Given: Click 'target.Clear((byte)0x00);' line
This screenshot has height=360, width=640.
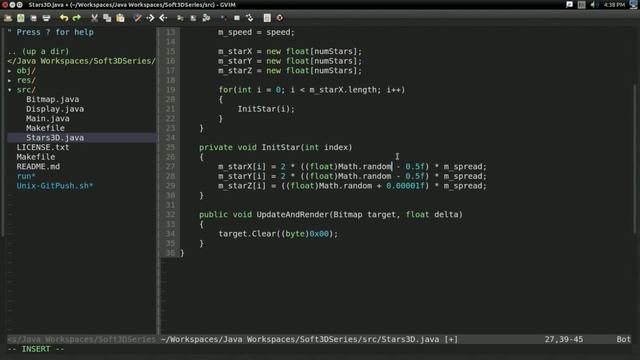Looking at the screenshot, I should pos(278,234).
